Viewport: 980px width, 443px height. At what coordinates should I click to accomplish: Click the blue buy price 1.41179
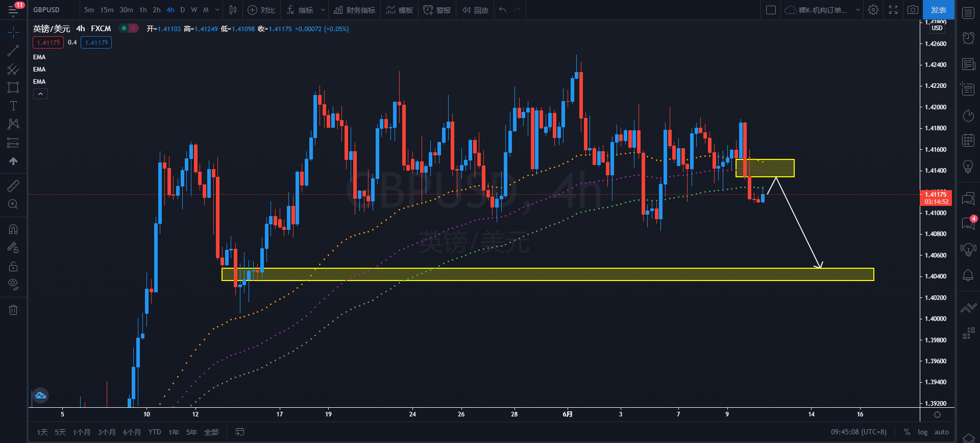click(x=96, y=42)
